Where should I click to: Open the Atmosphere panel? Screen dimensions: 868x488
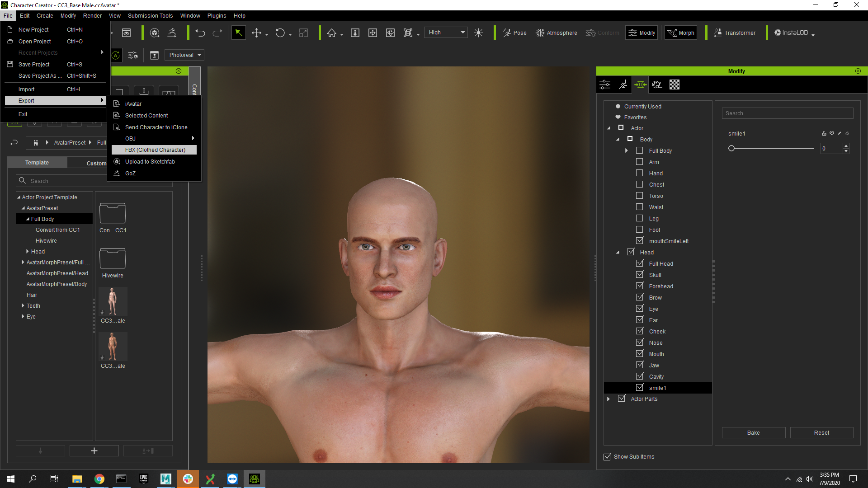point(556,33)
